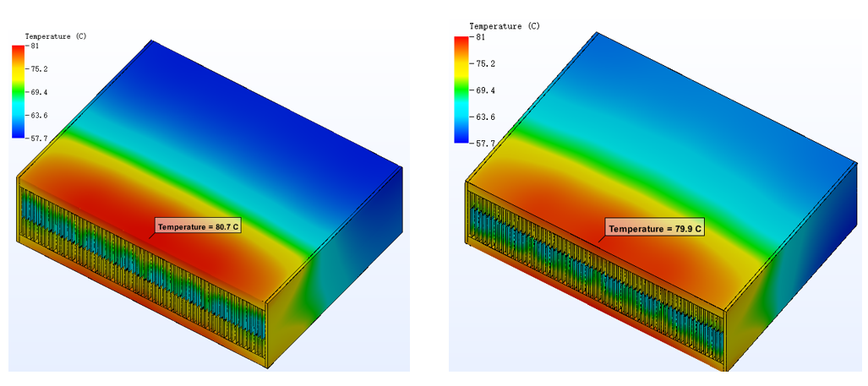
Task: Click the left legend value 75.2
Action: pos(39,69)
